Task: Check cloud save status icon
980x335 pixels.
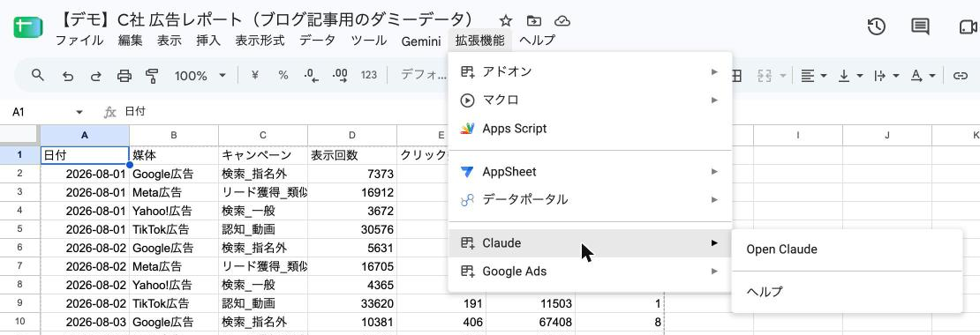Action: pyautogui.click(x=562, y=21)
